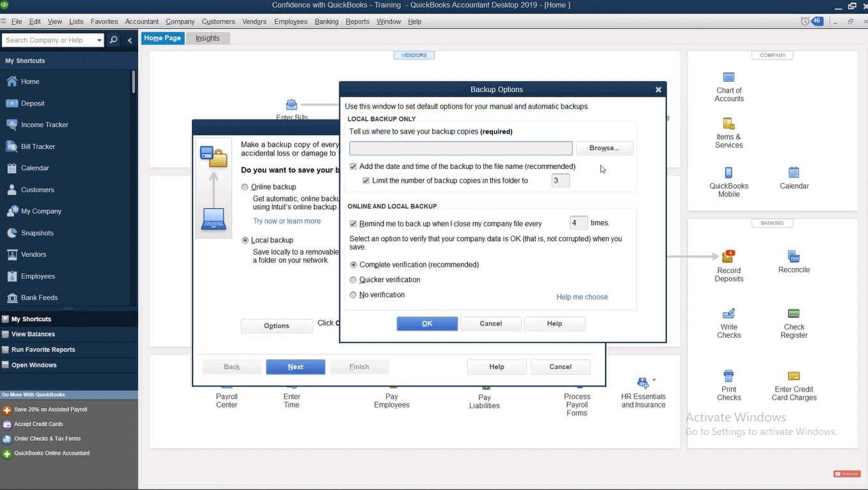This screenshot has width=868, height=490.
Task: Open Bill Tracker shortcut
Action: (x=38, y=146)
